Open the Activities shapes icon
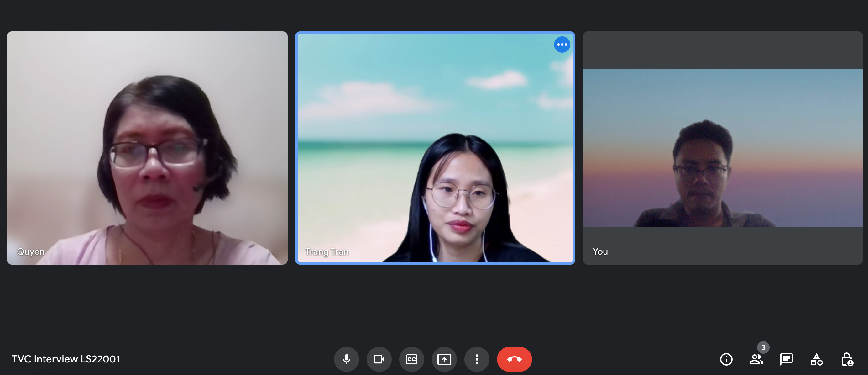This screenshot has width=868, height=375. 816,359
